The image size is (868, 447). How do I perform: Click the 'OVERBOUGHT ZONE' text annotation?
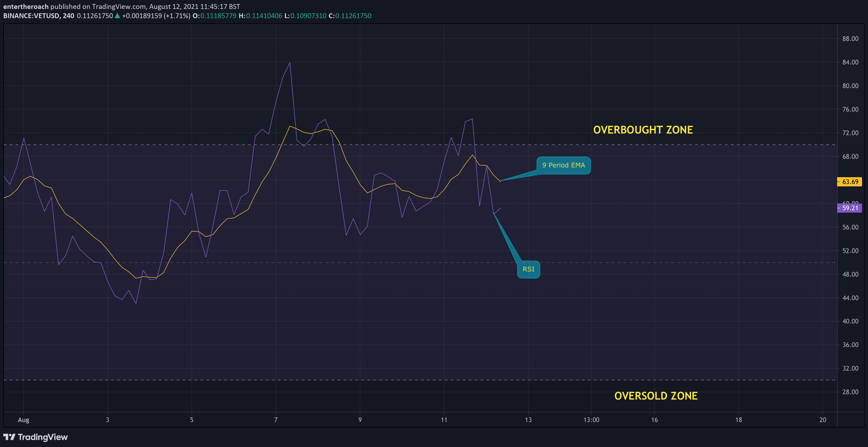pyautogui.click(x=643, y=130)
